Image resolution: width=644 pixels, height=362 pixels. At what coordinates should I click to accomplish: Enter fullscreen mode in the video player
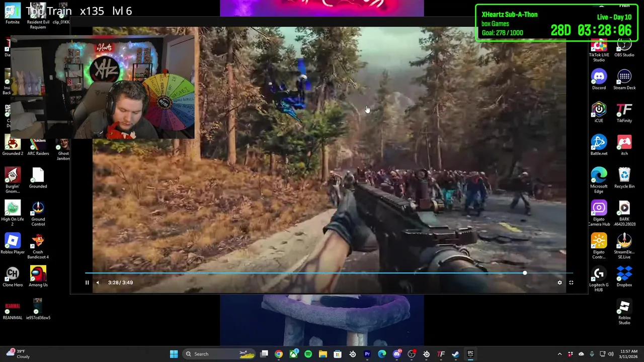[x=571, y=283]
